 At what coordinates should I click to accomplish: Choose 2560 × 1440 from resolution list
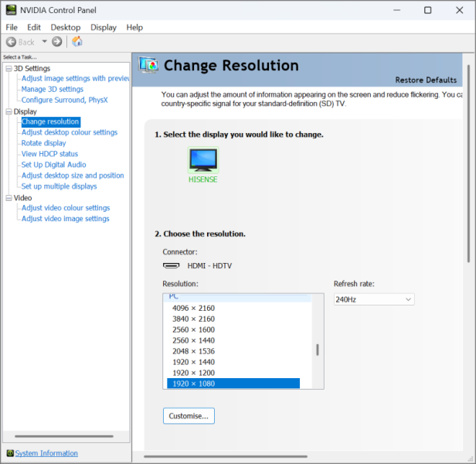(193, 340)
